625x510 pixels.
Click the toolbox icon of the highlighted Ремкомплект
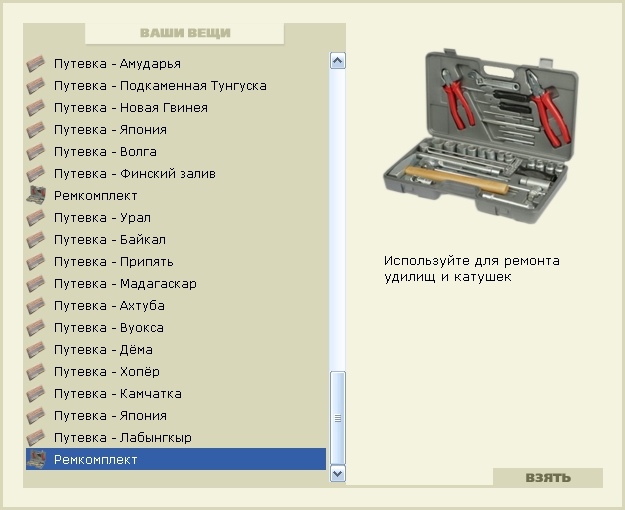coord(36,460)
